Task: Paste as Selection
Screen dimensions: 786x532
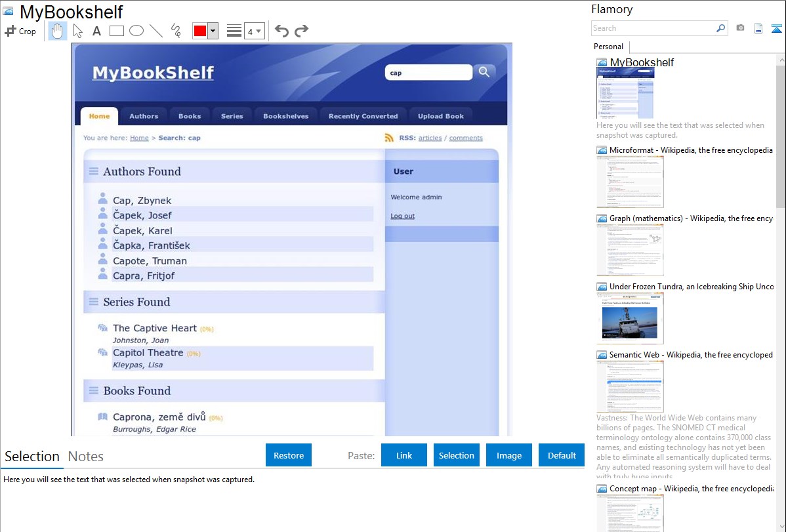Action: (456, 455)
